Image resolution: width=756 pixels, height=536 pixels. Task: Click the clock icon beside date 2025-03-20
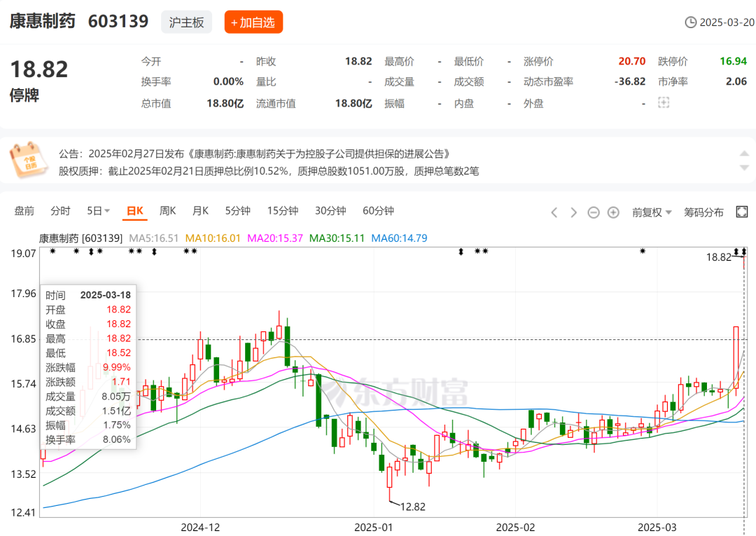(692, 22)
